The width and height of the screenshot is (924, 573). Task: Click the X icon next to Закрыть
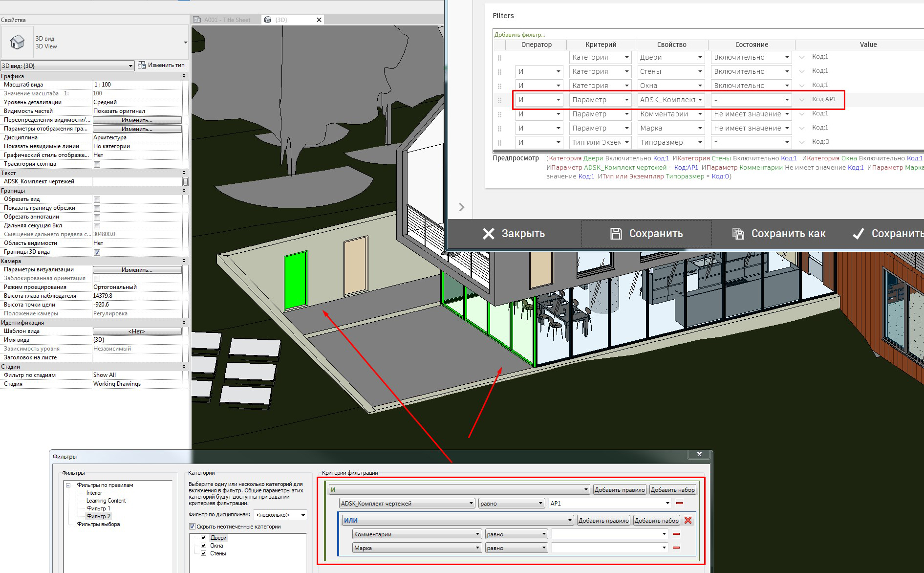(488, 234)
